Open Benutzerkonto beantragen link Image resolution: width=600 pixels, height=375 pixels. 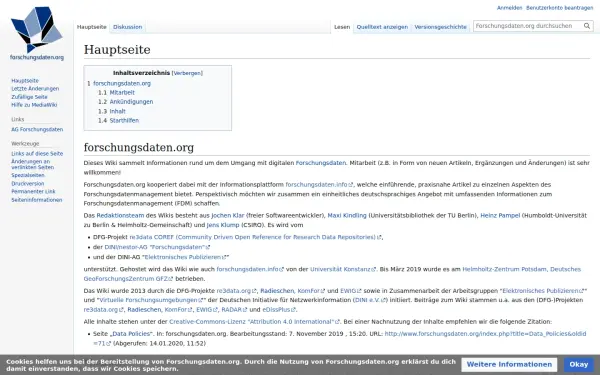(559, 8)
